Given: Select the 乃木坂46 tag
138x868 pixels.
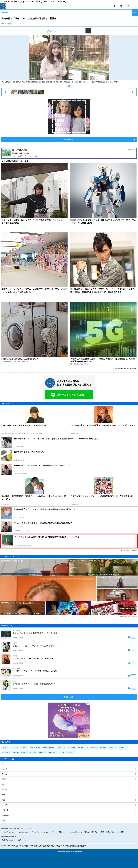Looking at the screenshot, I should tap(71, 748).
